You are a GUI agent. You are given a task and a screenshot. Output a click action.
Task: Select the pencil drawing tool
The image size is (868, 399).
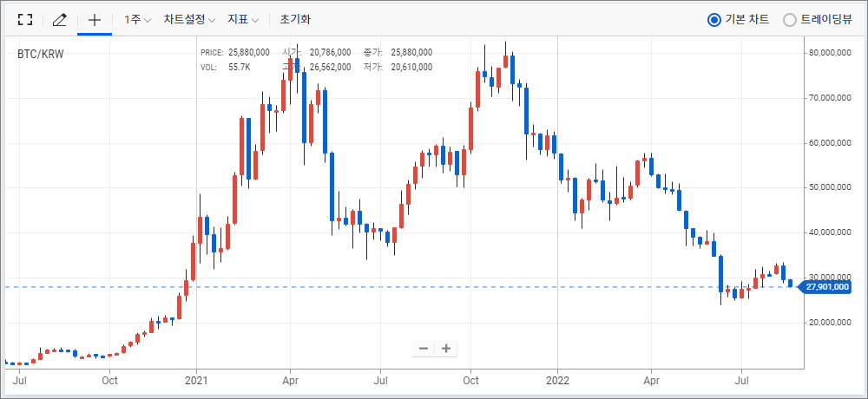pyautogui.click(x=59, y=20)
